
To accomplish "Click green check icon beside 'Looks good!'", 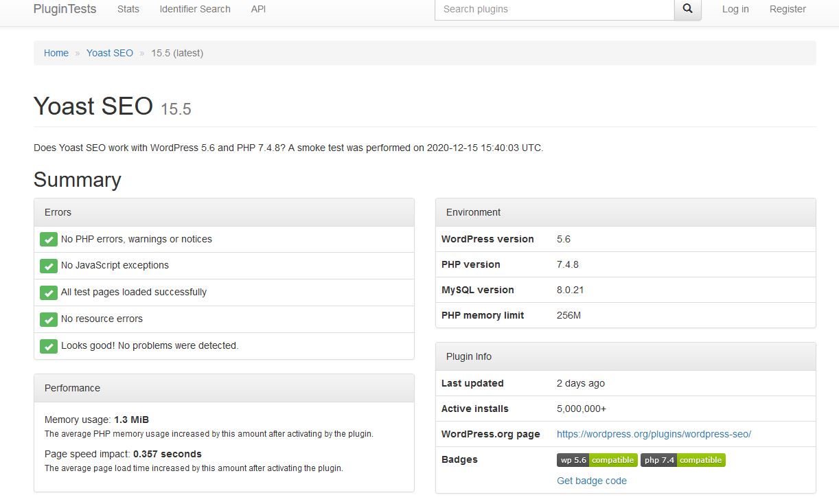I will 48,346.
